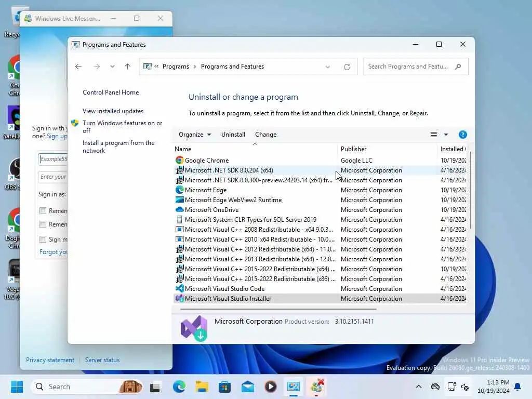Open File Explorer from the taskbar
The image size is (532, 399).
[202, 387]
